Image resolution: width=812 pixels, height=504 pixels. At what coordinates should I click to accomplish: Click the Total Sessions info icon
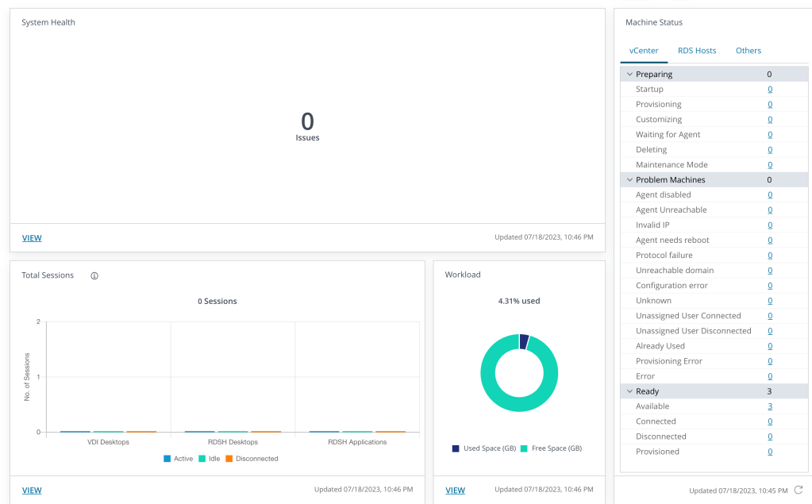point(94,275)
